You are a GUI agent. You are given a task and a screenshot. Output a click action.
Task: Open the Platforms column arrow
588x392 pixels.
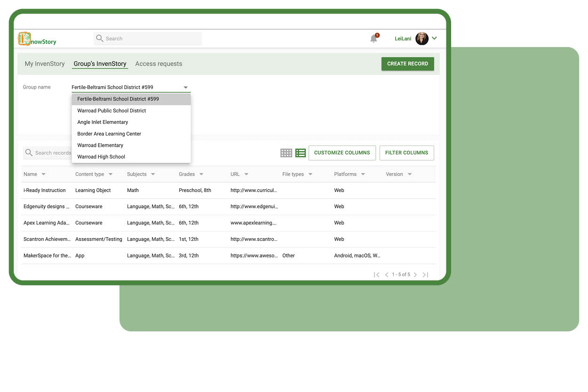pyautogui.click(x=363, y=174)
